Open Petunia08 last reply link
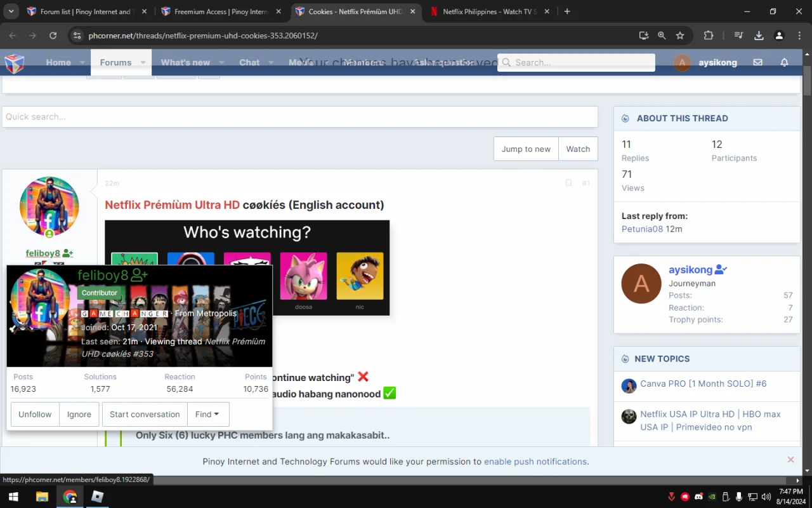 [642, 229]
